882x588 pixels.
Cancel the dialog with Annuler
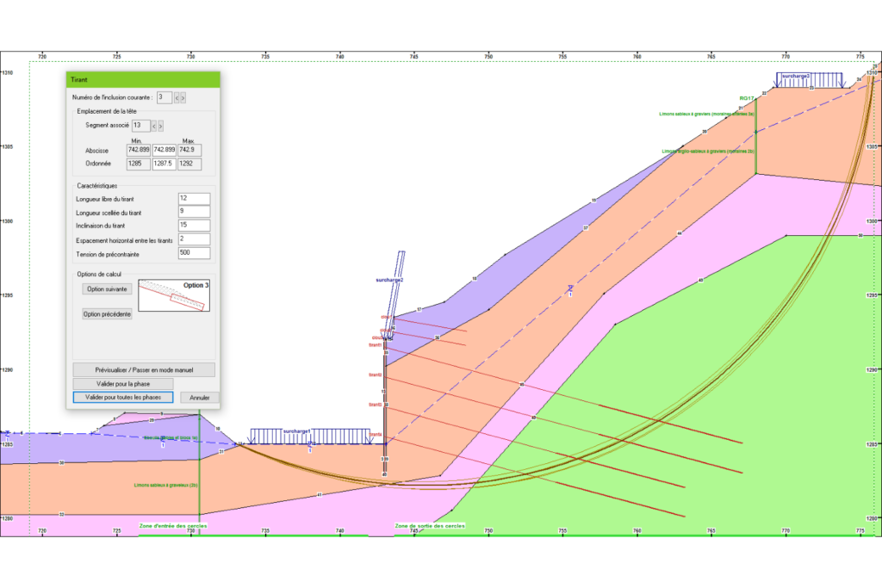(x=200, y=398)
